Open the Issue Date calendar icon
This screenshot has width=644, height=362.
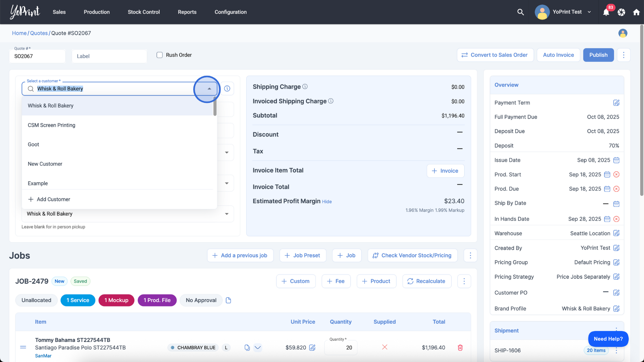coord(616,160)
